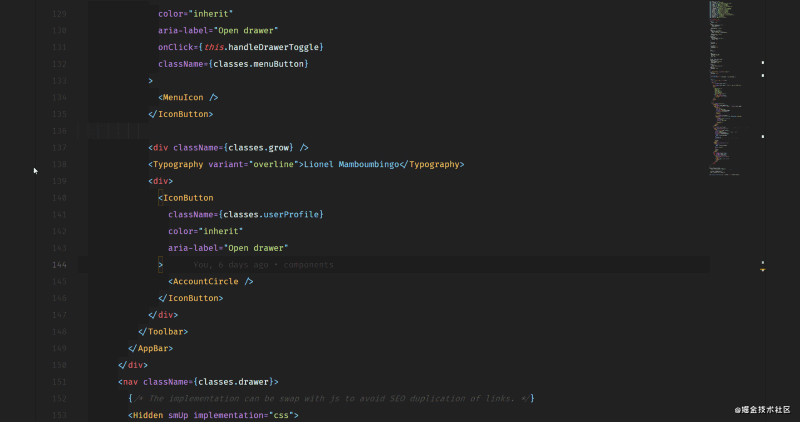Click the "MenuIcon" self-closing tag
The image size is (800, 422).
point(188,97)
